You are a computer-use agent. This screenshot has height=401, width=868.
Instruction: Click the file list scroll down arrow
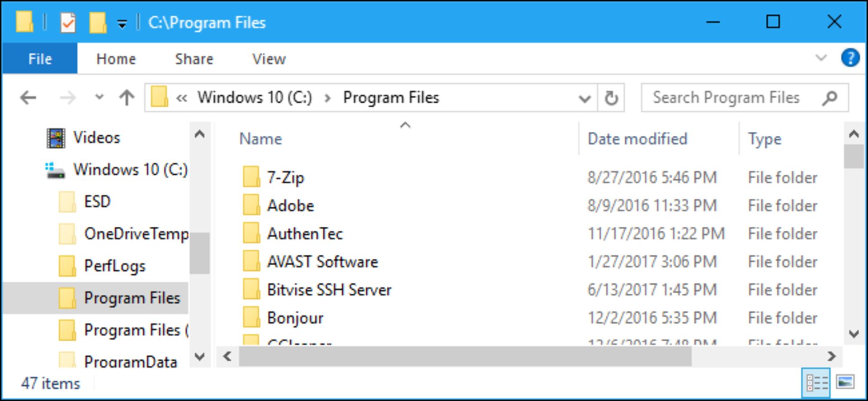coord(854,334)
